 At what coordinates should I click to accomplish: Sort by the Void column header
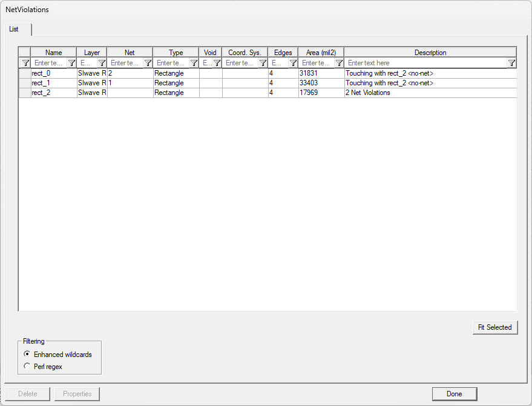pyautogui.click(x=211, y=53)
